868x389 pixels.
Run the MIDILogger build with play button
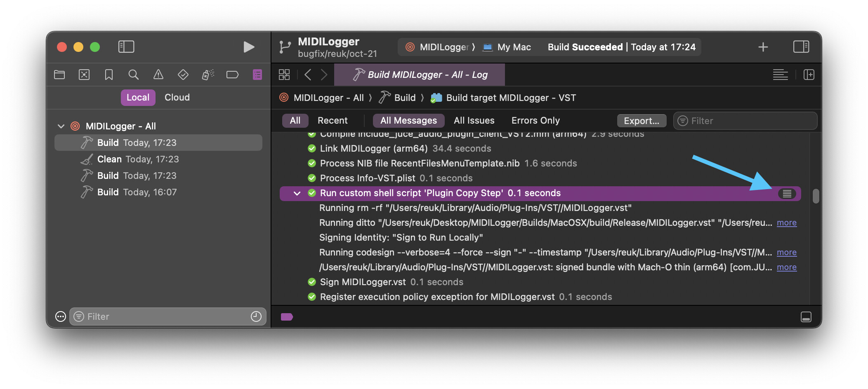pos(249,47)
